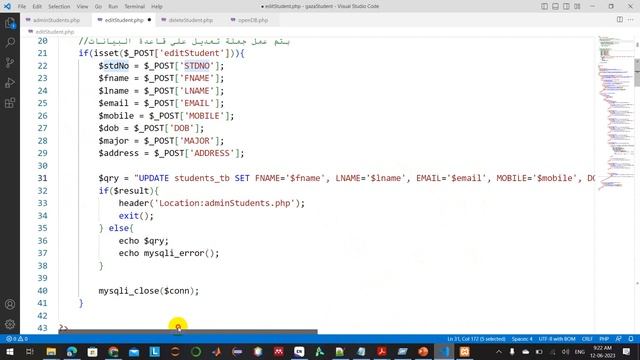Open the View menu
The image size is (640, 360).
click(x=82, y=6)
